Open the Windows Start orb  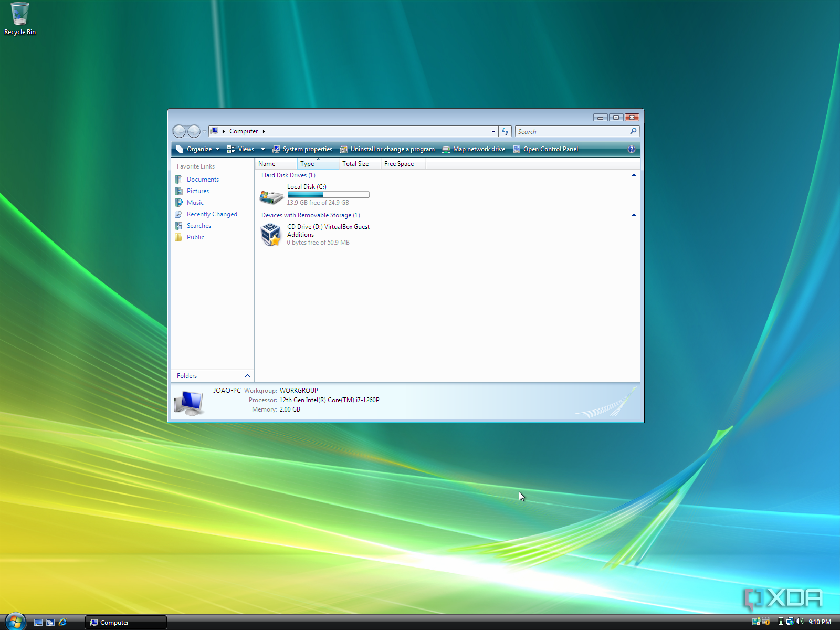click(x=15, y=622)
